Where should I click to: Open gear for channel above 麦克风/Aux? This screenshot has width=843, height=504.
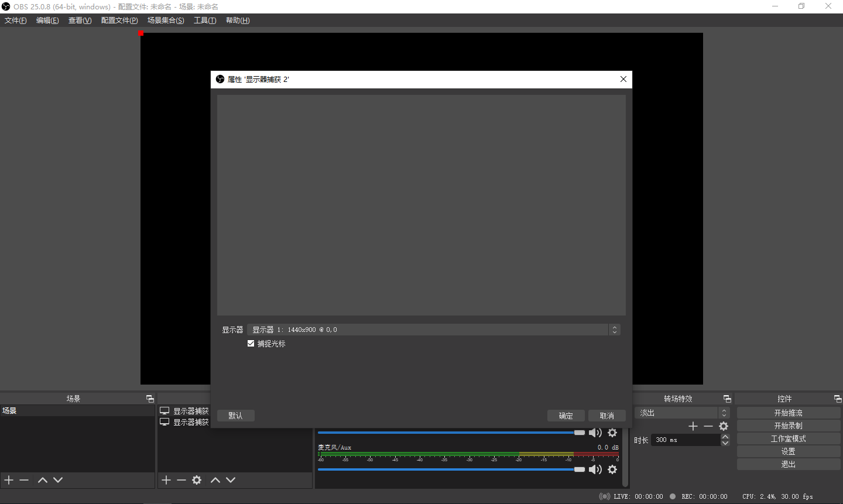click(612, 433)
